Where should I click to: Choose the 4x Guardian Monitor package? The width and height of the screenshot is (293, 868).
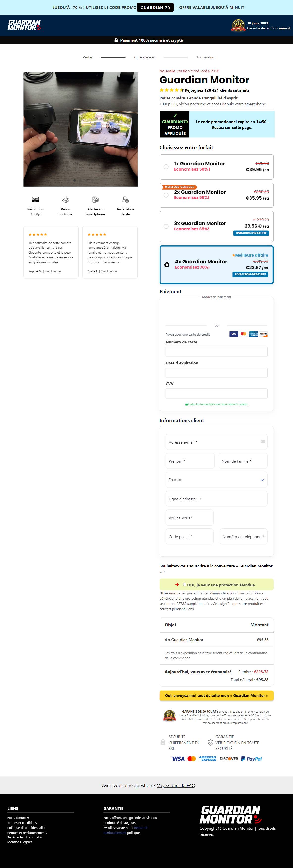(x=217, y=265)
